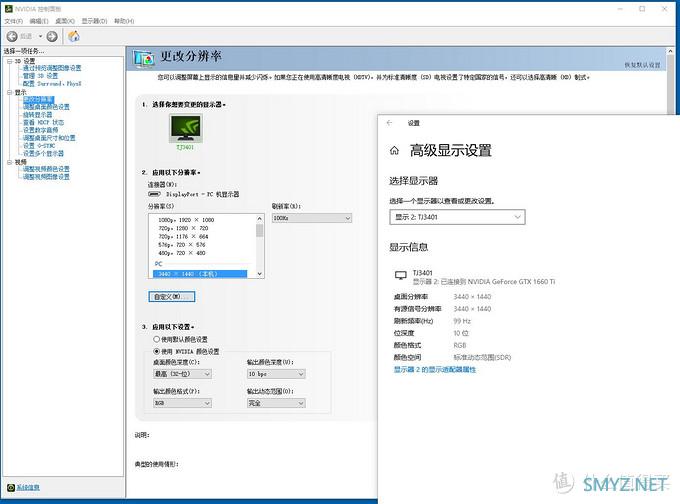Open 配置 Surround、PhysX in the task tree
The width and height of the screenshot is (680, 504).
click(x=52, y=84)
